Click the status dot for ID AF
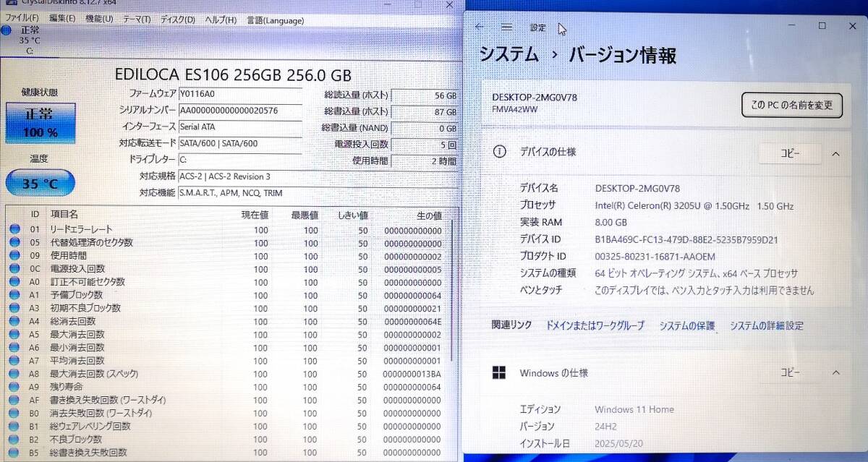The width and height of the screenshot is (868, 462). click(15, 400)
